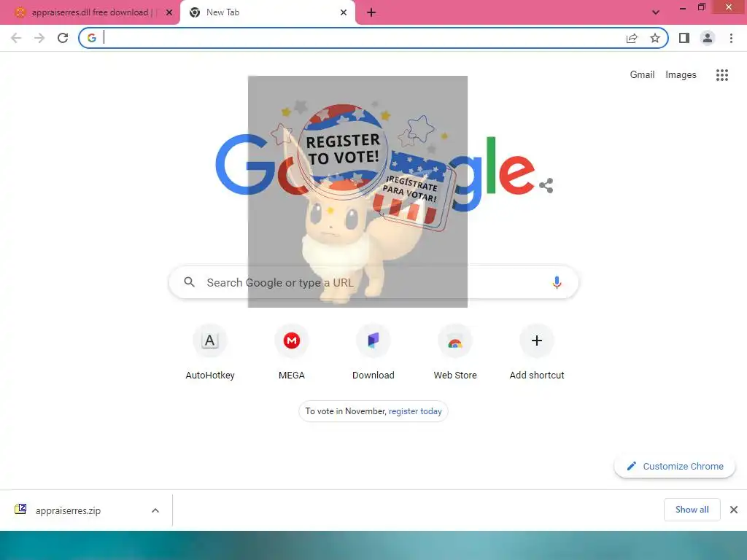Click the magnifier icon in the search box
This screenshot has width=747, height=560.
pos(189,282)
